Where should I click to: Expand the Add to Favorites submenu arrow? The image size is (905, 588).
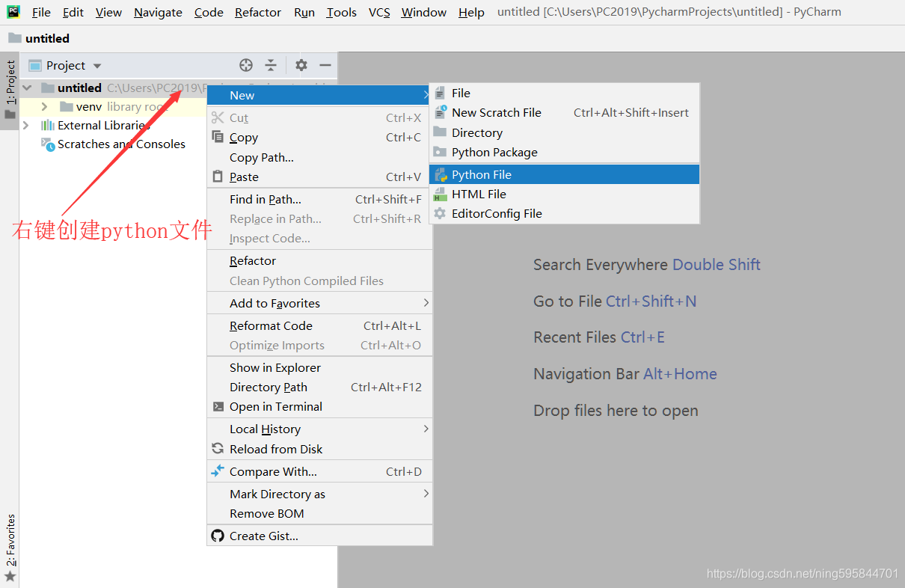pos(426,303)
